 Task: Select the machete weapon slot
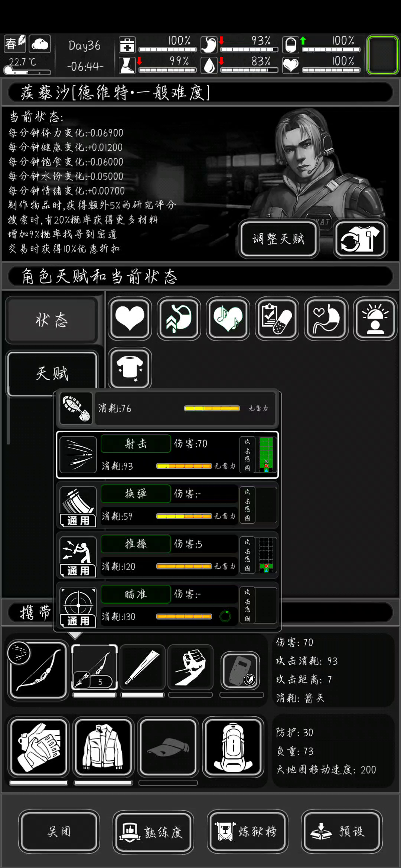(x=143, y=668)
